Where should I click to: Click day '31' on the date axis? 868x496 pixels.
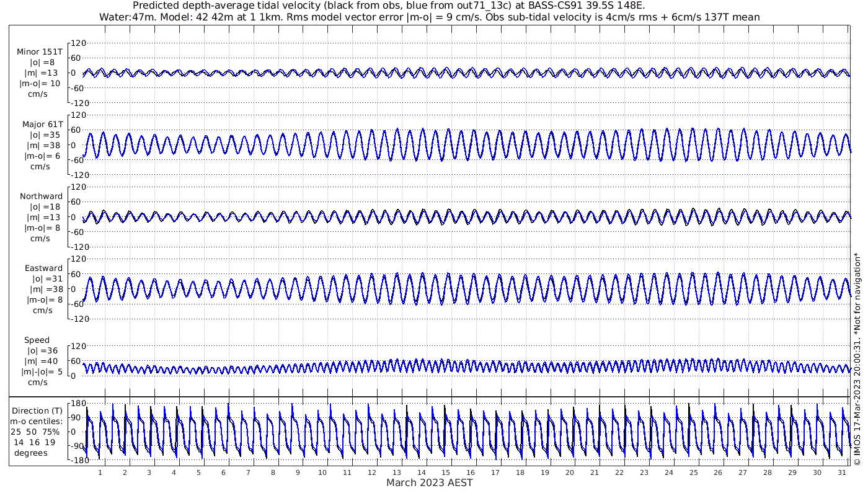pyautogui.click(x=842, y=472)
